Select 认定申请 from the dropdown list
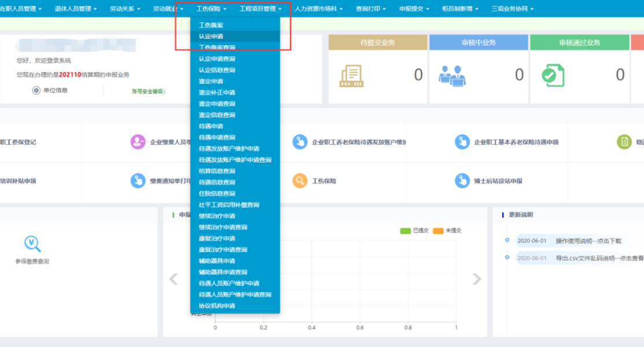The height and width of the screenshot is (347, 644). pos(211,36)
